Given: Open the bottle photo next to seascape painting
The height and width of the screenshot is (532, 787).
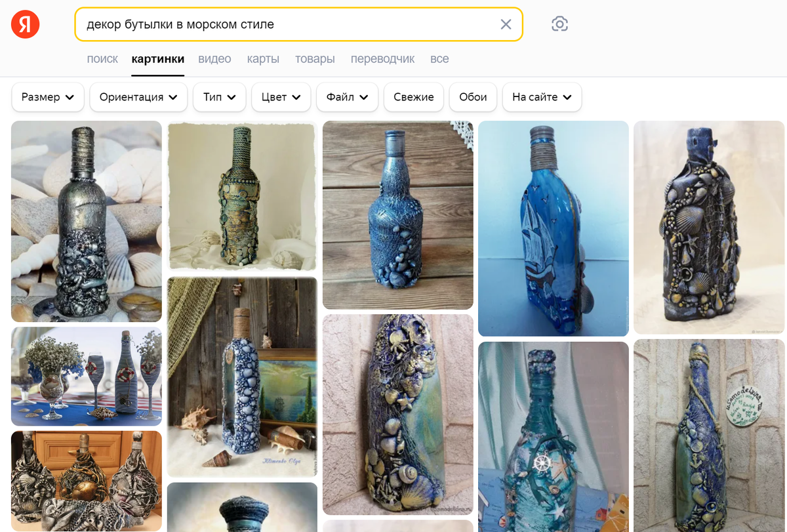Looking at the screenshot, I should 242,377.
